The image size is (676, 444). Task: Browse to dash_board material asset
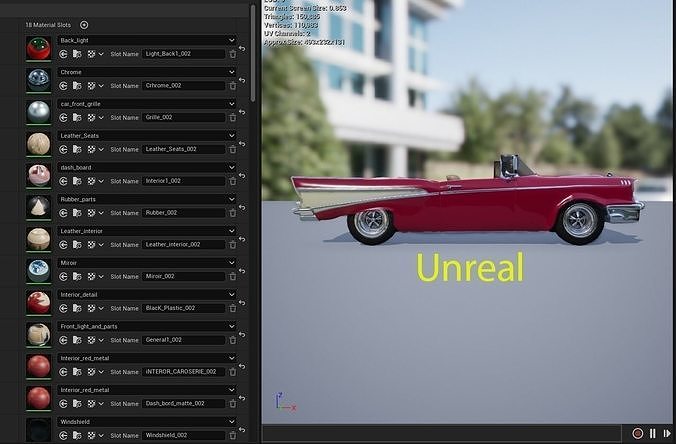click(x=77, y=181)
